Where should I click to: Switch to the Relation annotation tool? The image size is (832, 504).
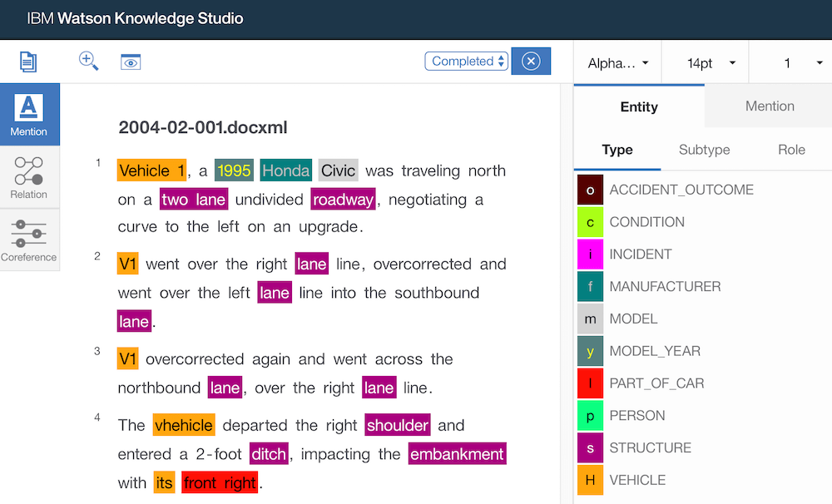(29, 176)
